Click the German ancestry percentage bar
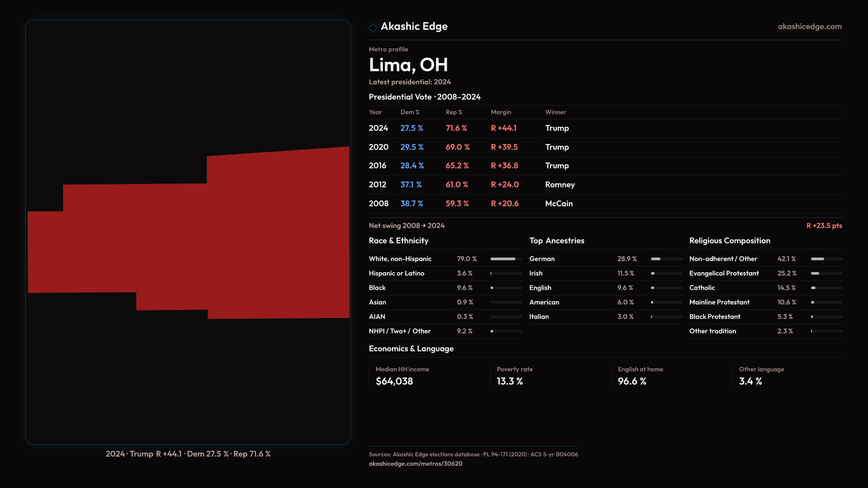The image size is (868, 488). pos(666,259)
